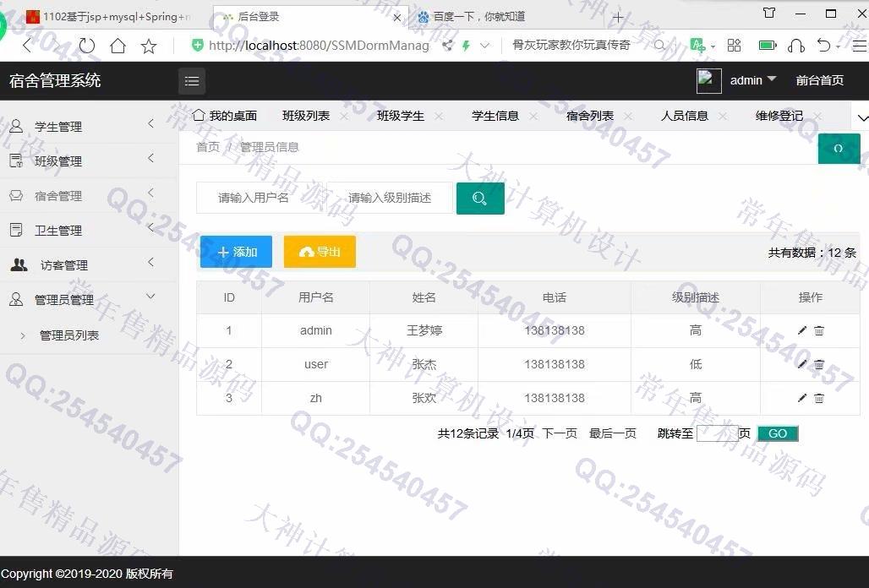The width and height of the screenshot is (869, 588).
Task: Switch to 班级列表 tab
Action: click(306, 116)
